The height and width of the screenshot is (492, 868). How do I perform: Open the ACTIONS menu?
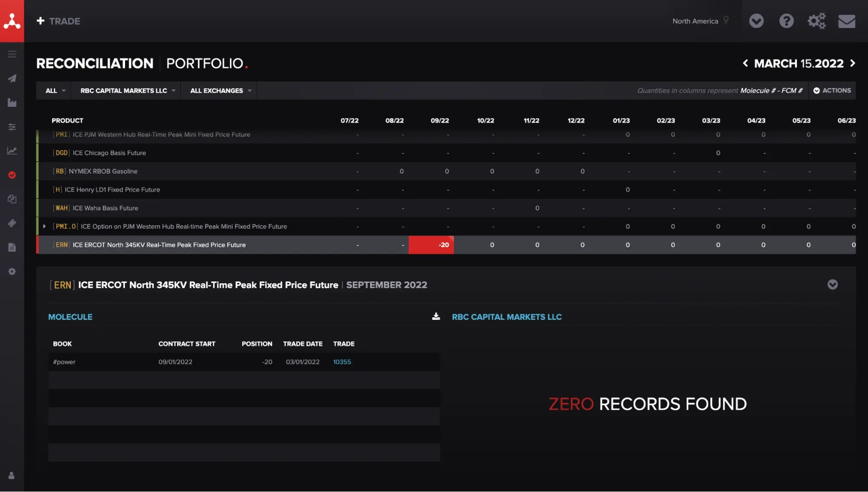click(832, 90)
